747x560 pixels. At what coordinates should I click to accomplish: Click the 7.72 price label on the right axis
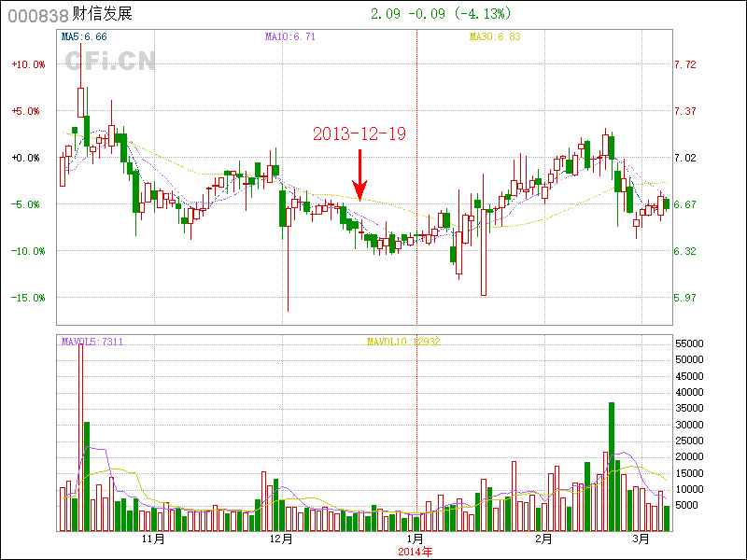click(684, 64)
